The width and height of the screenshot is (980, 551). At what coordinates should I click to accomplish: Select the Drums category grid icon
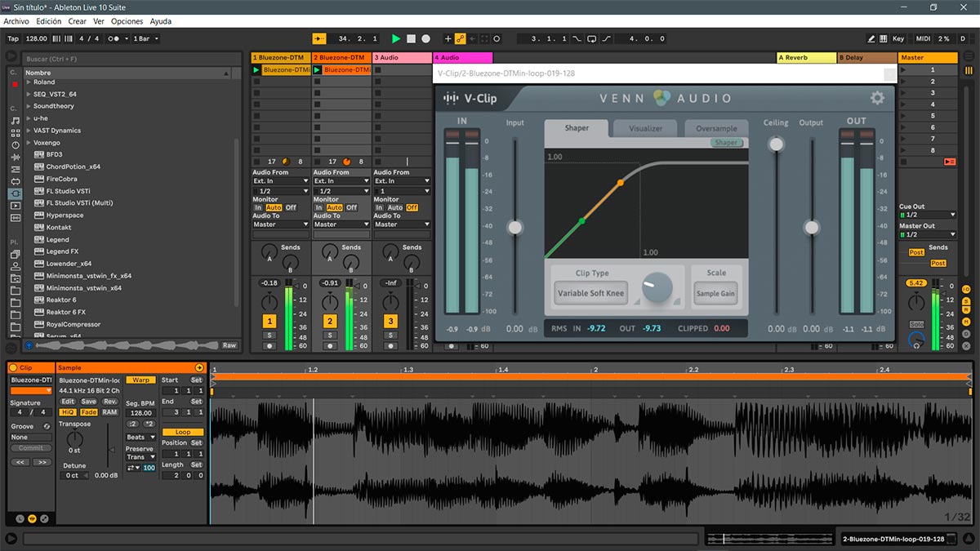tap(15, 132)
